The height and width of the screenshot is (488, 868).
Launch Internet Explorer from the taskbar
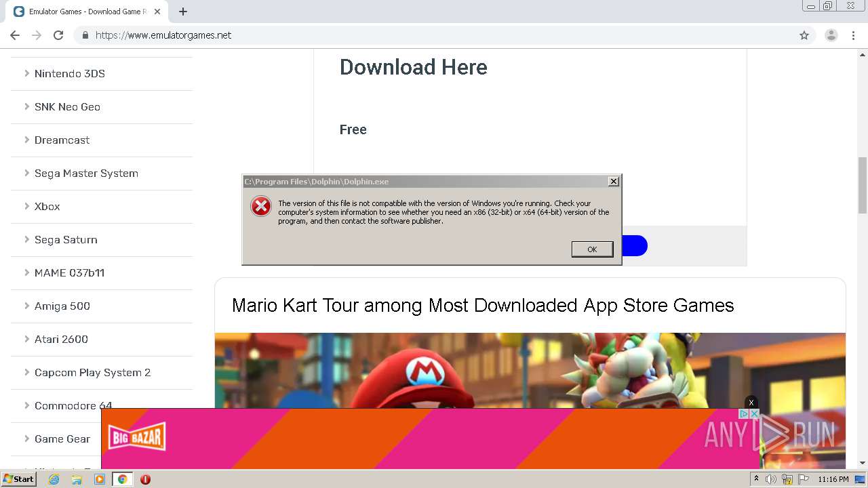click(54, 479)
